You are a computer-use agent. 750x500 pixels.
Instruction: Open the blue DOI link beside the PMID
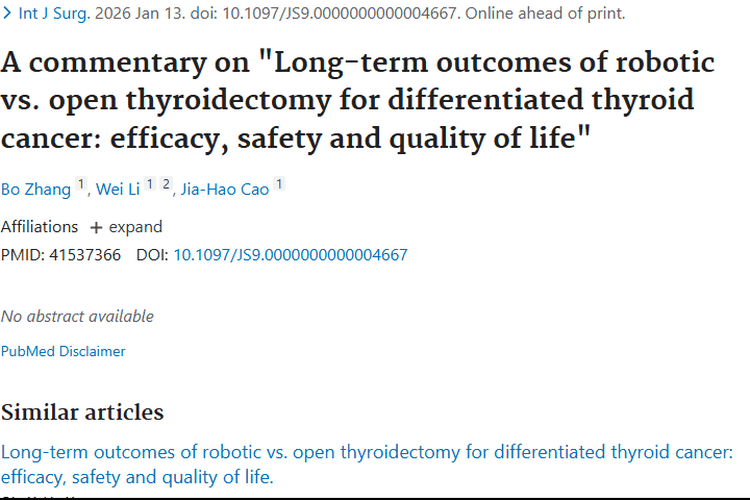(290, 255)
